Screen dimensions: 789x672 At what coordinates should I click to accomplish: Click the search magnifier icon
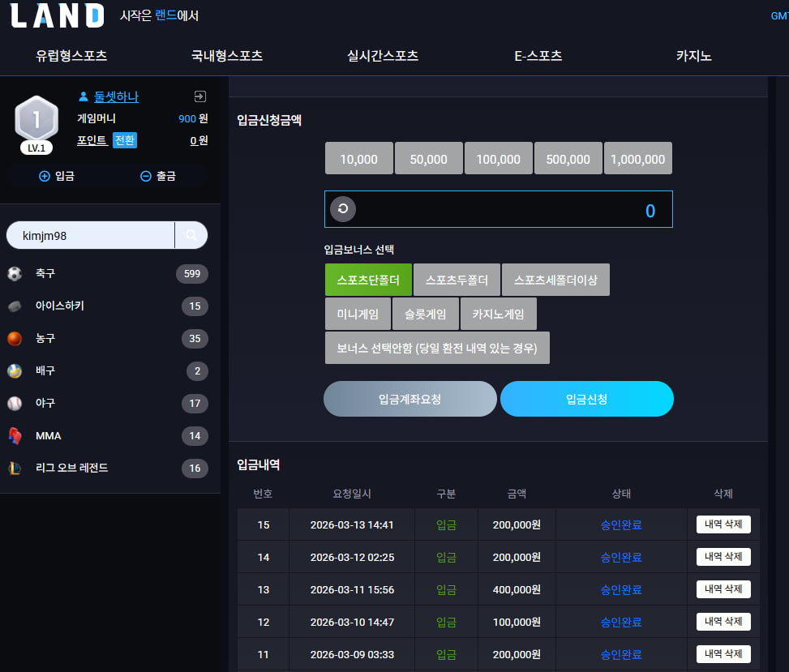[191, 235]
